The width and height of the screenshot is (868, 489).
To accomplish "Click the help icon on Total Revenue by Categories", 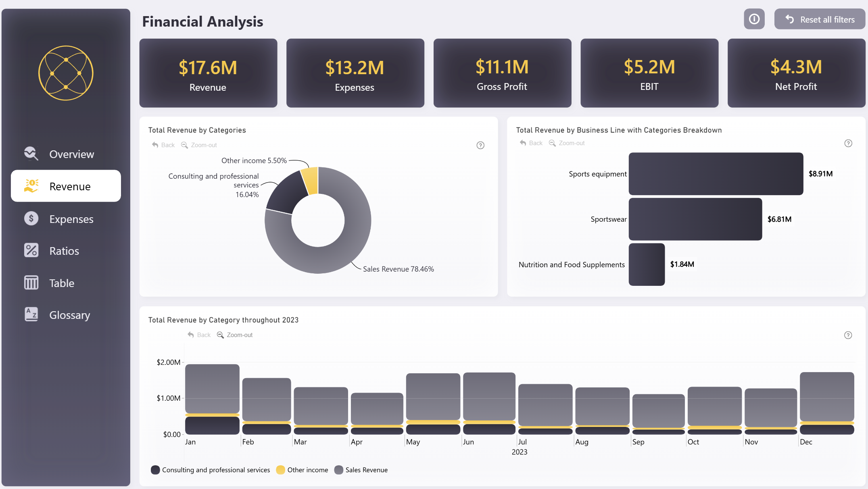I will click(x=480, y=145).
